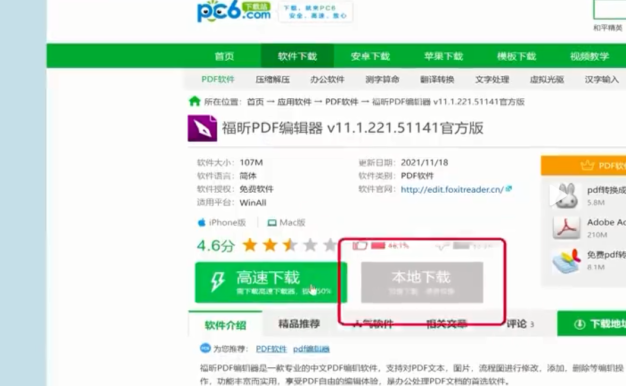Screen dimensions: 626x386
Task: Click the star rating row beside 4.6分
Action: tap(290, 245)
